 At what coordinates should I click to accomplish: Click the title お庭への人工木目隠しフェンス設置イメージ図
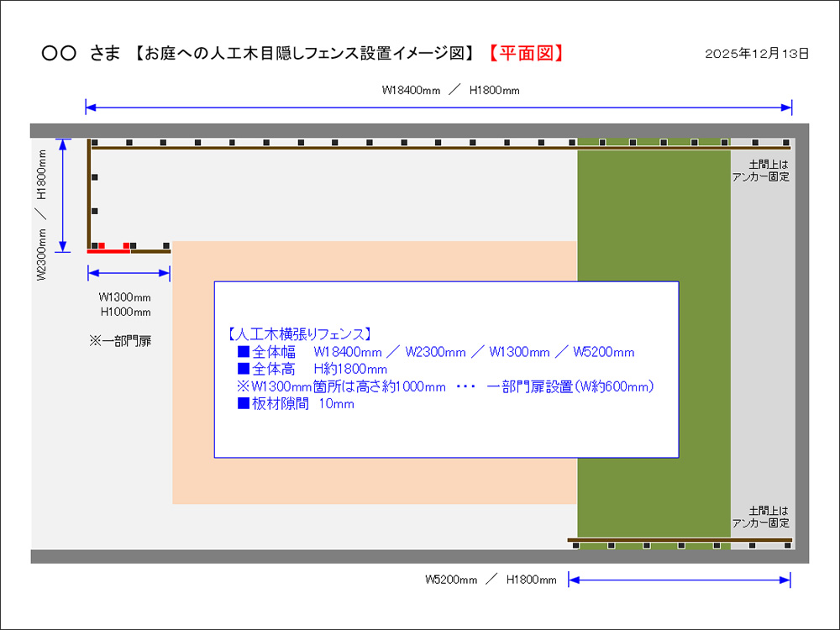click(303, 53)
